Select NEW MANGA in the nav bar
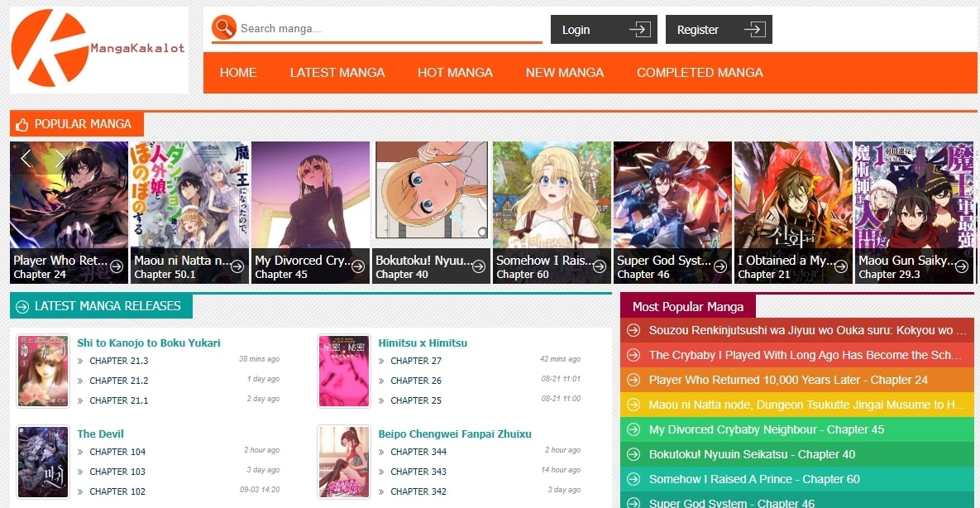Viewport: 980px width, 508px height. point(565,73)
